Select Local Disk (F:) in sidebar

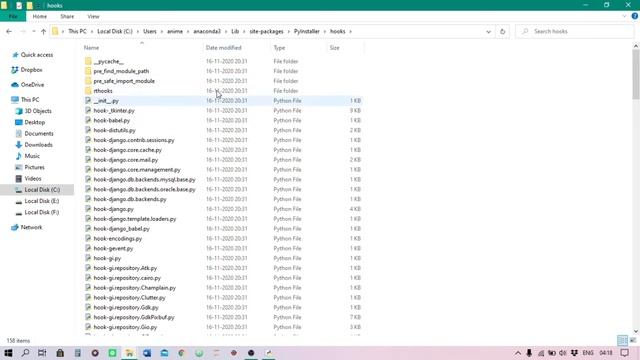pyautogui.click(x=42, y=212)
